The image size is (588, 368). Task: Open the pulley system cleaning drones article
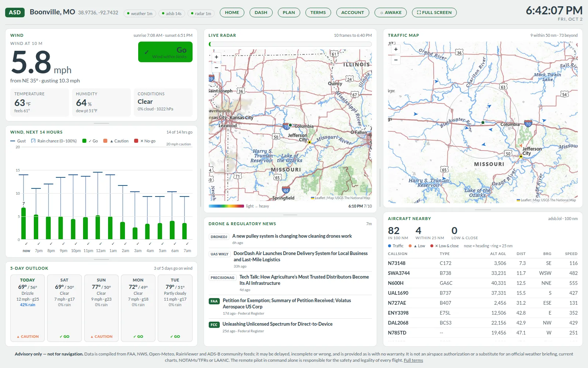[x=292, y=236]
